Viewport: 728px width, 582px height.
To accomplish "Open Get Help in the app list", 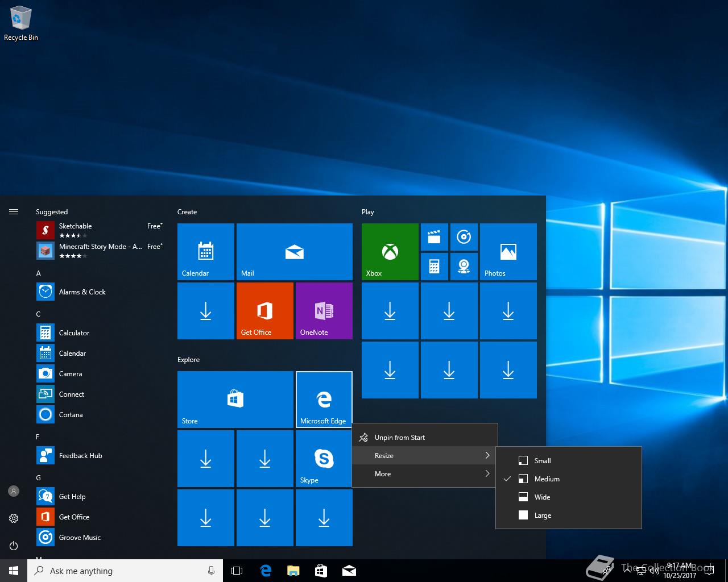I will point(100,497).
